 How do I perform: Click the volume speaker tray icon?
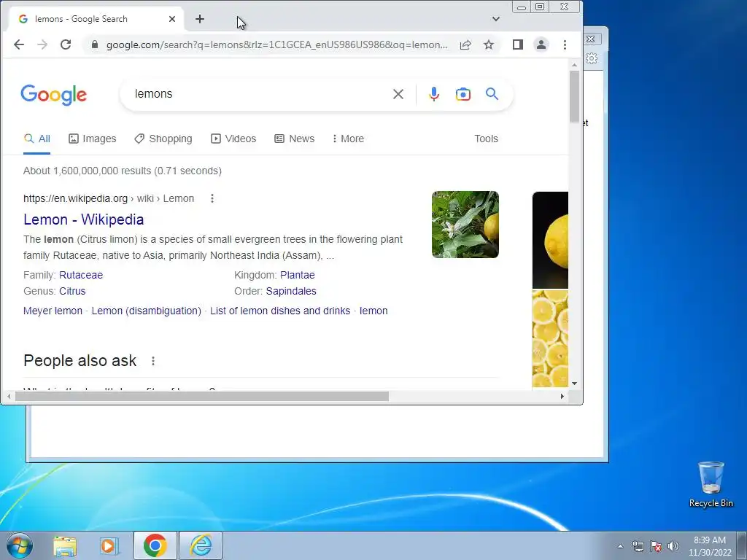[673, 547]
